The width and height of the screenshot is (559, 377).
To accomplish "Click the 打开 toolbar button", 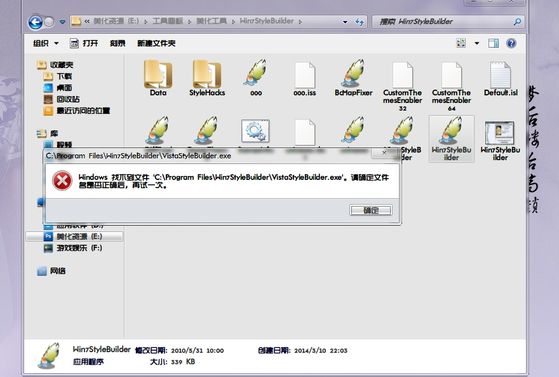I will tap(84, 44).
